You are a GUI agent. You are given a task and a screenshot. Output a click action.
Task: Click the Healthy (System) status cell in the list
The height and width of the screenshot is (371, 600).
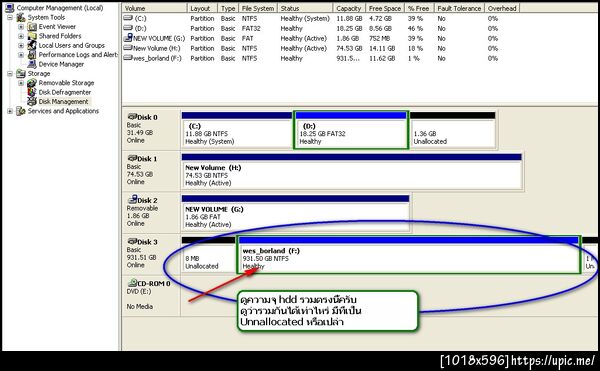(305, 18)
